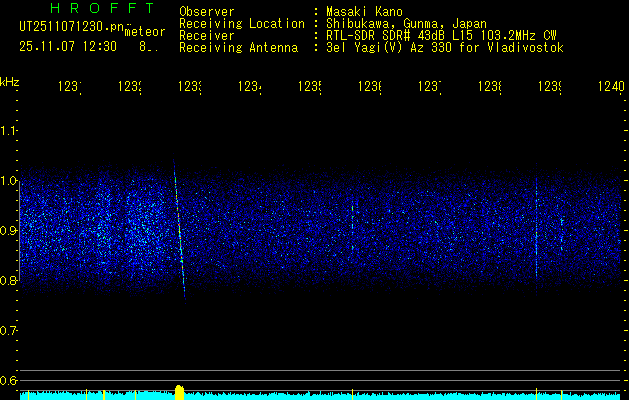Click the 3el Yagi antenna description

445,47
